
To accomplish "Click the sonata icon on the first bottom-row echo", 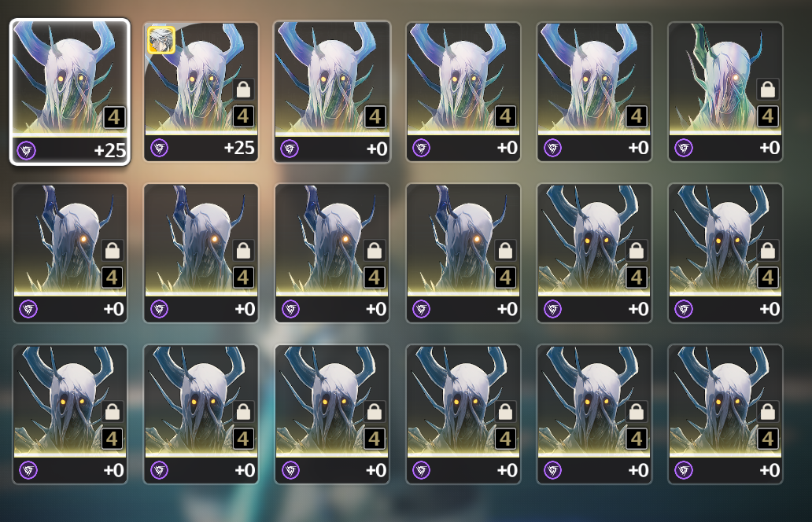I will (x=28, y=470).
